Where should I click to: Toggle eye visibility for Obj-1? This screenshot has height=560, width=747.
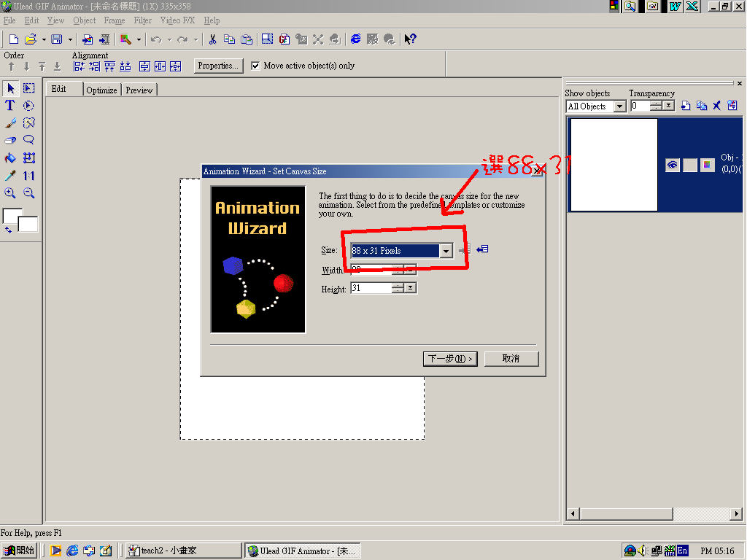point(672,166)
